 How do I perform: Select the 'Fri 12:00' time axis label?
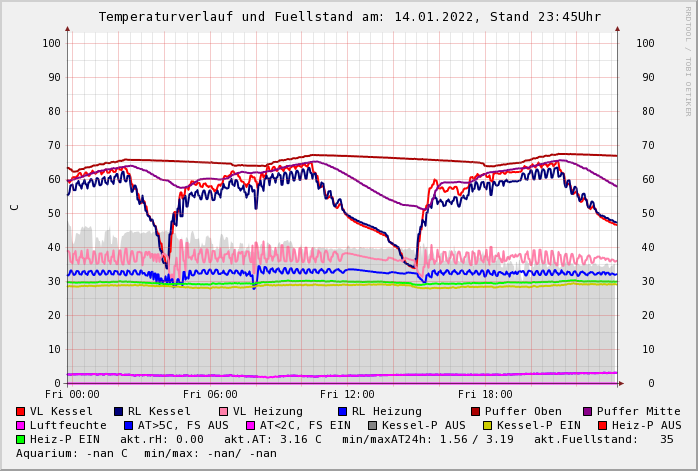click(347, 394)
